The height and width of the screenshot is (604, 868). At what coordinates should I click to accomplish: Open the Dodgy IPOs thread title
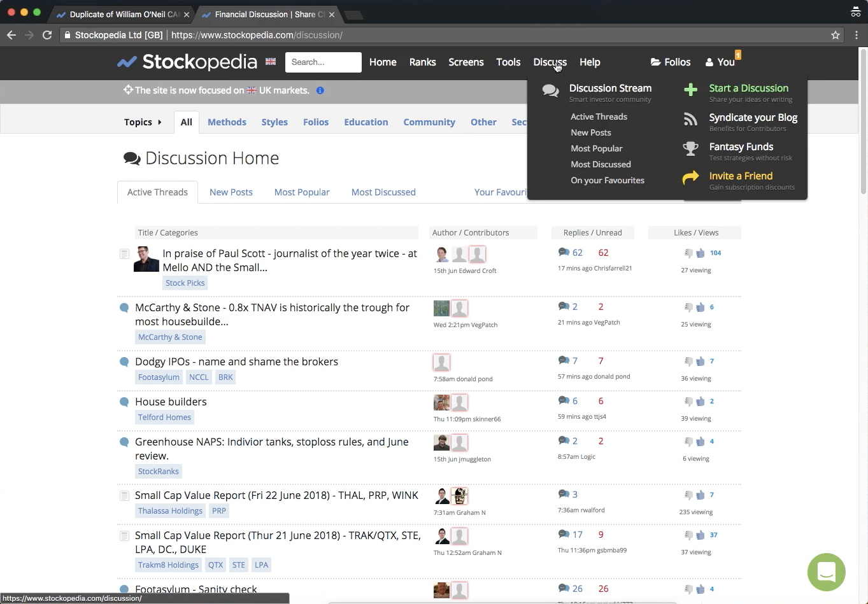click(x=236, y=362)
